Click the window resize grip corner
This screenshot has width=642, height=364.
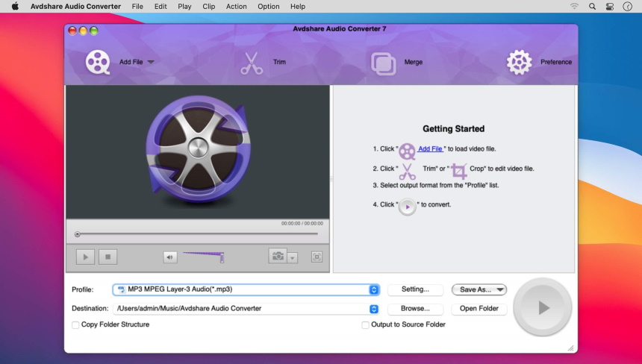pos(571,348)
